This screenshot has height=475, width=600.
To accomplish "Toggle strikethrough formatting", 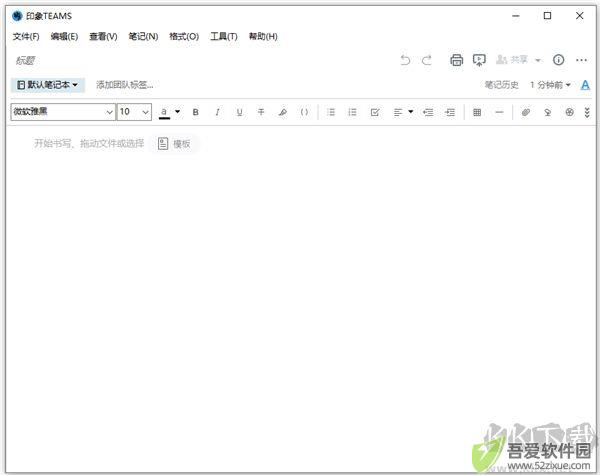I will [261, 112].
